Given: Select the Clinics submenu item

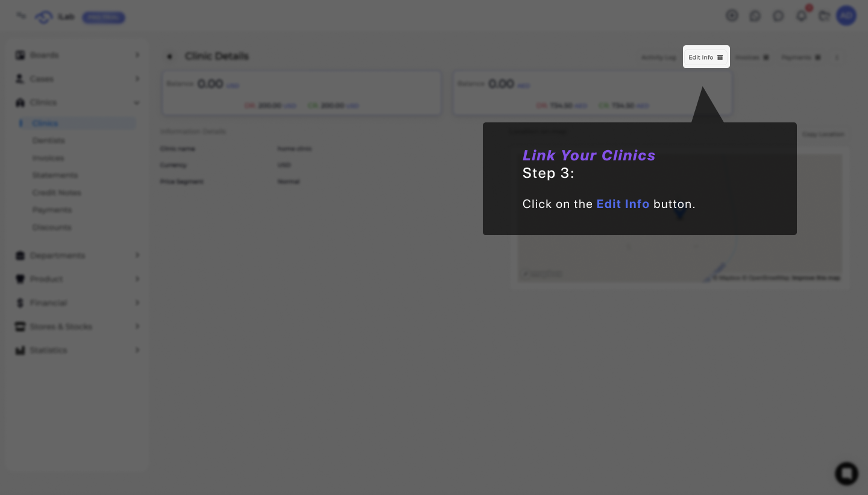Looking at the screenshot, I should click(x=77, y=123).
